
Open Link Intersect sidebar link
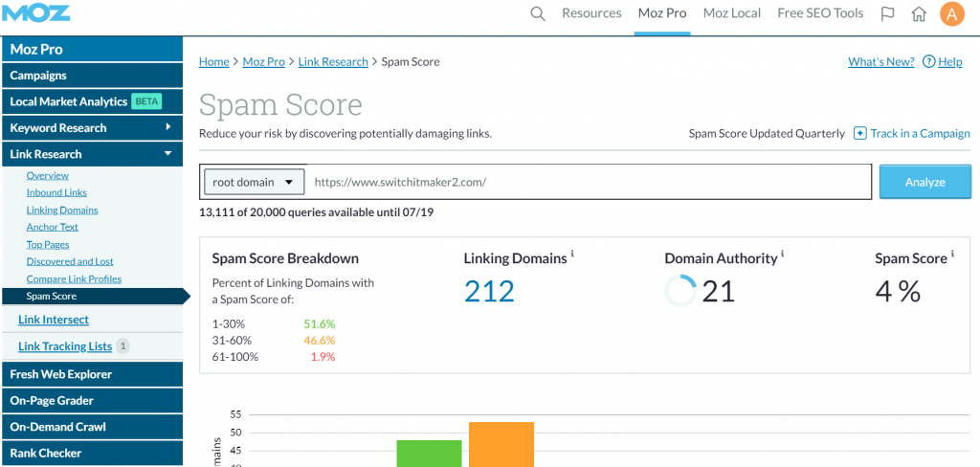click(54, 320)
